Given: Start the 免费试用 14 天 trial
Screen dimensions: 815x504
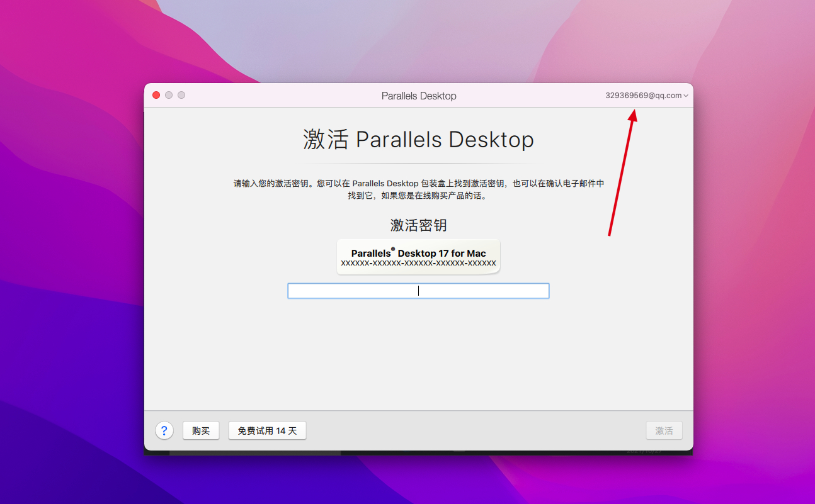Looking at the screenshot, I should click(x=267, y=430).
